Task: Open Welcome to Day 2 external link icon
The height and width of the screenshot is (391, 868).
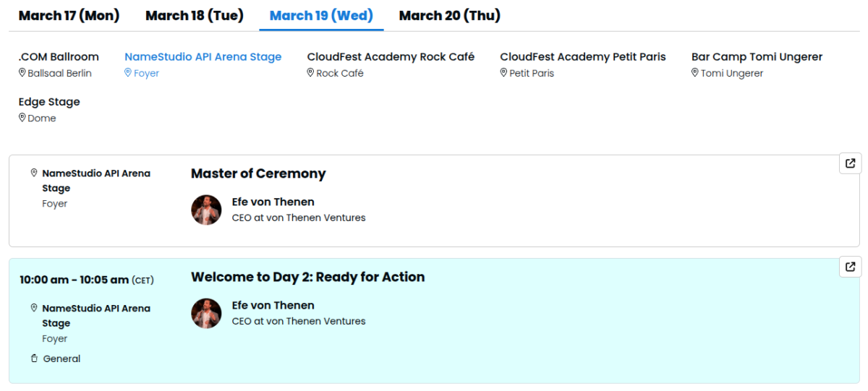Action: click(851, 267)
